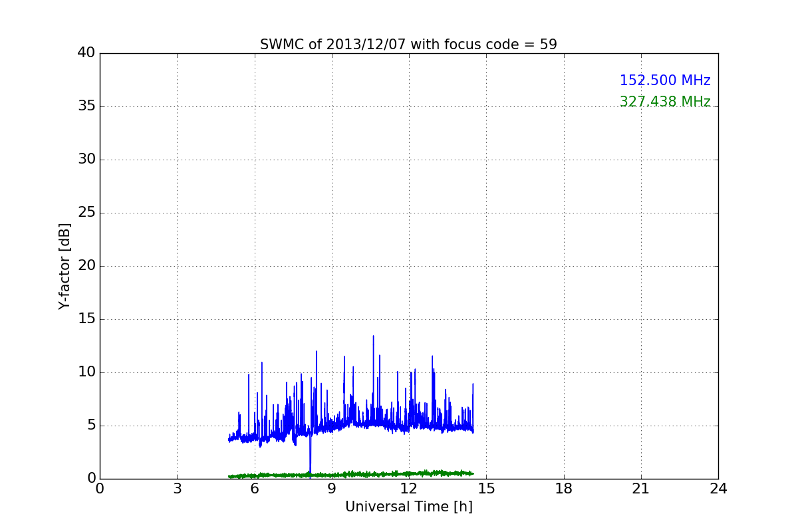Viewport: 798px width, 532px height.
Task: Click the x-axis tick label '6'
Action: pos(255,488)
